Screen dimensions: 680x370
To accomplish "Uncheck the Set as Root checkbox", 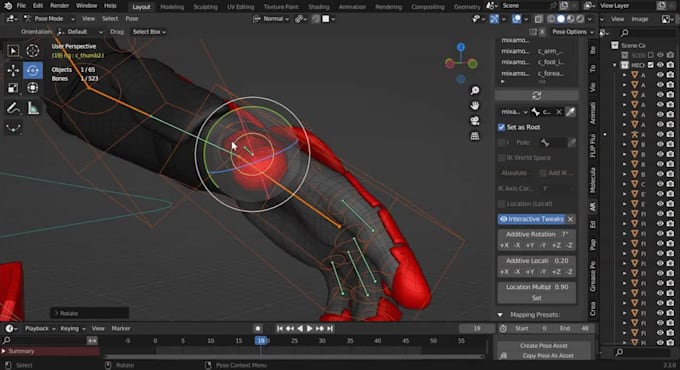I will [x=501, y=127].
